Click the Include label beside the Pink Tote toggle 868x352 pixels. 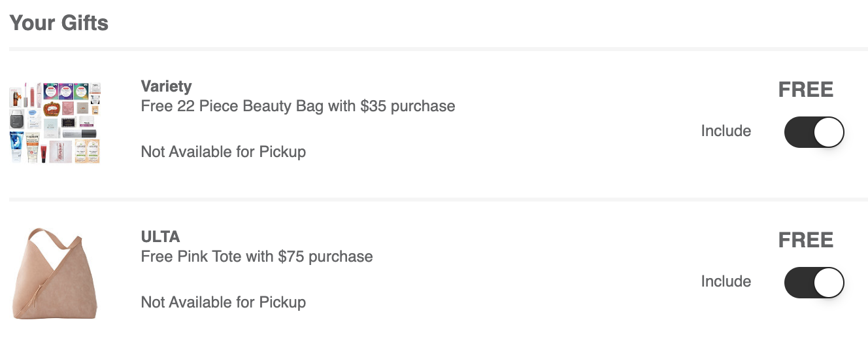(x=726, y=281)
